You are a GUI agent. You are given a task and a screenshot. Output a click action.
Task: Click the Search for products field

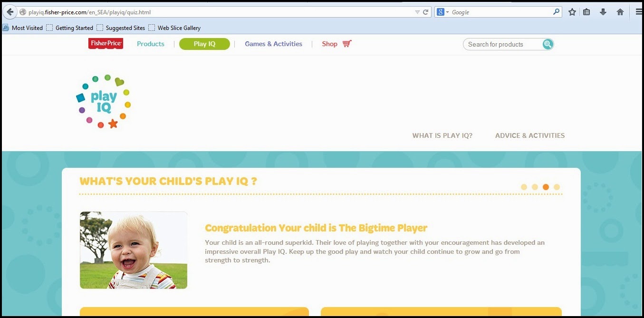(503, 44)
